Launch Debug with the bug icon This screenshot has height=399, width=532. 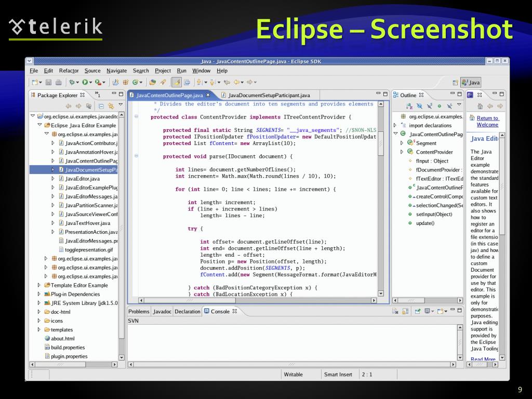click(x=72, y=82)
